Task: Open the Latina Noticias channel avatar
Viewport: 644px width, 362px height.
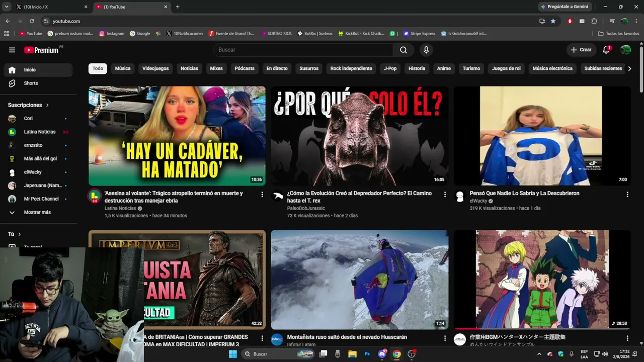Action: [x=95, y=196]
